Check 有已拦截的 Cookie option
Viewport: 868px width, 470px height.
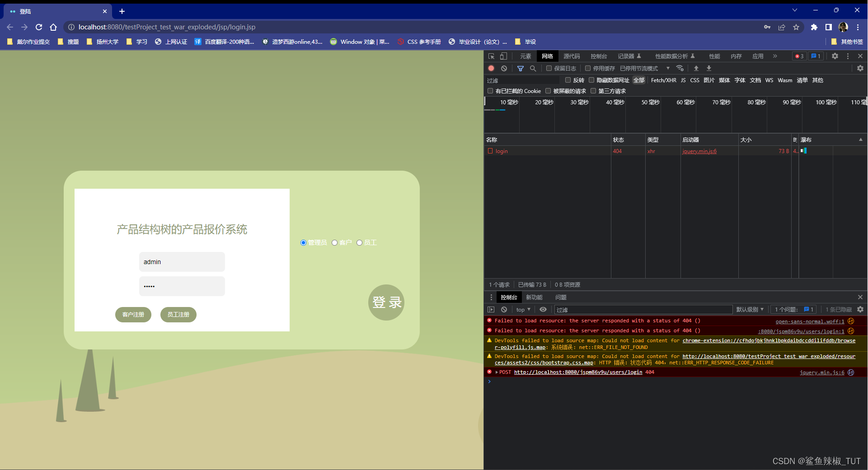click(x=490, y=91)
